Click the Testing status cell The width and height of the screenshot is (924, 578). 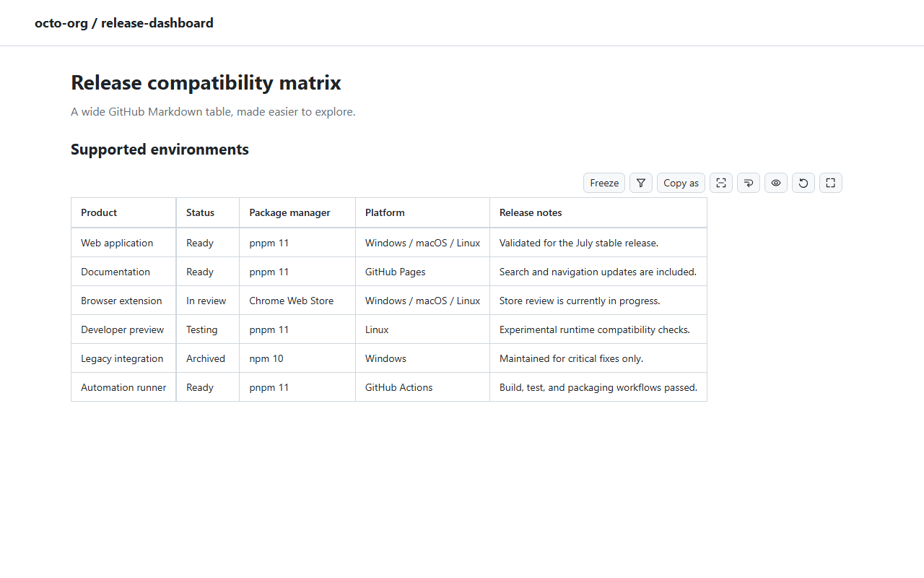click(208, 329)
